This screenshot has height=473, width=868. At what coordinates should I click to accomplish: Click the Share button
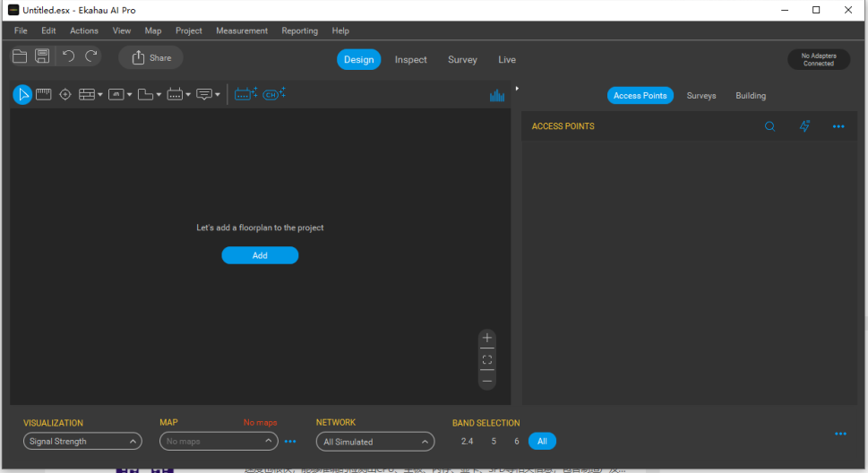pyautogui.click(x=150, y=57)
